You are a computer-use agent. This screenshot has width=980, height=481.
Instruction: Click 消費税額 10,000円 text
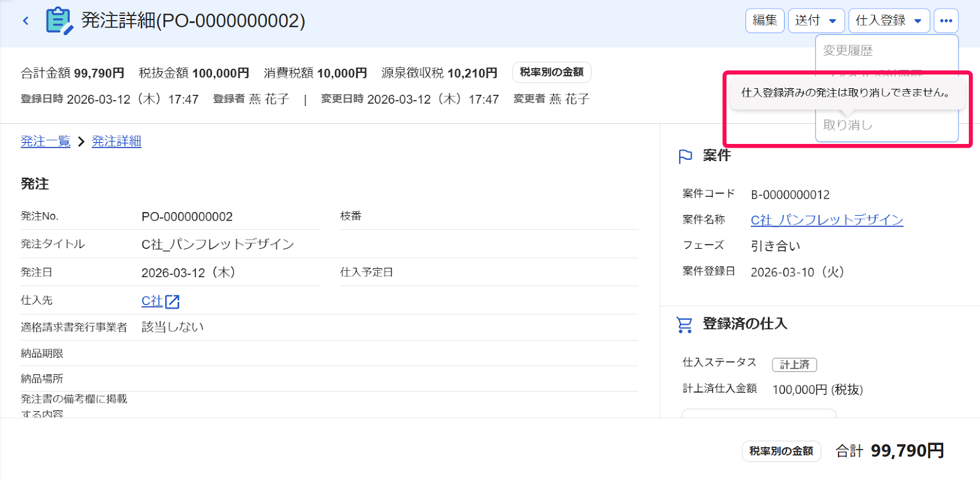tap(315, 73)
